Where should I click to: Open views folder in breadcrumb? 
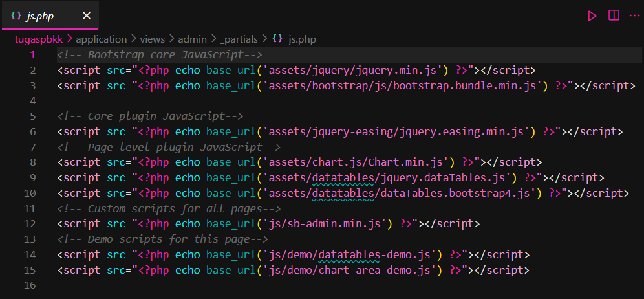153,39
